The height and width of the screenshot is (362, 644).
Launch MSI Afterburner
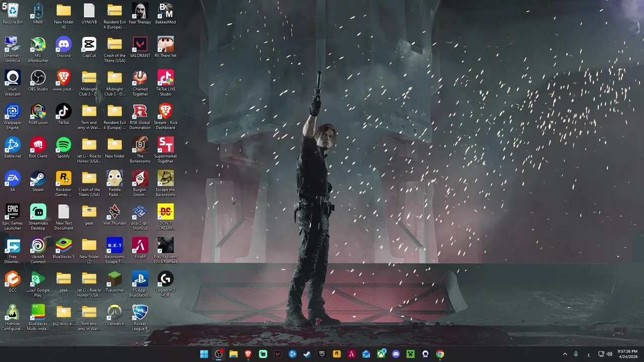38,50
